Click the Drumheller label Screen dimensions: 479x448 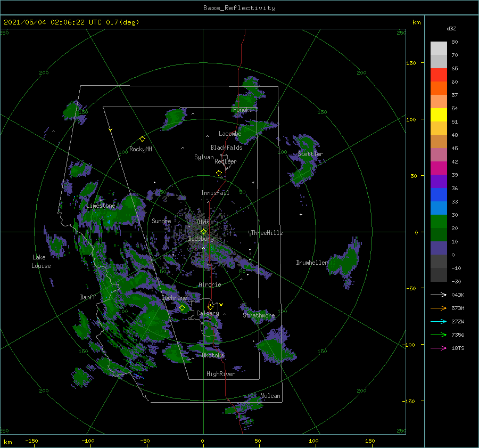pos(312,263)
